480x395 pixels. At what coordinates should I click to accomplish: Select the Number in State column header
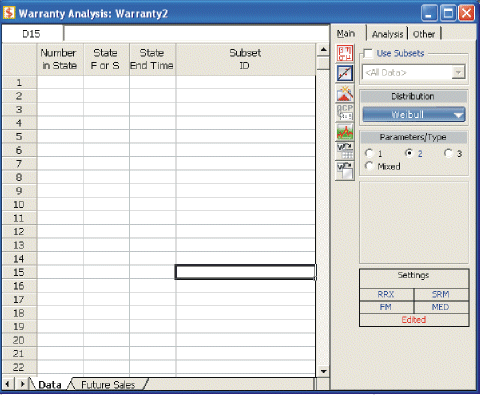60,59
